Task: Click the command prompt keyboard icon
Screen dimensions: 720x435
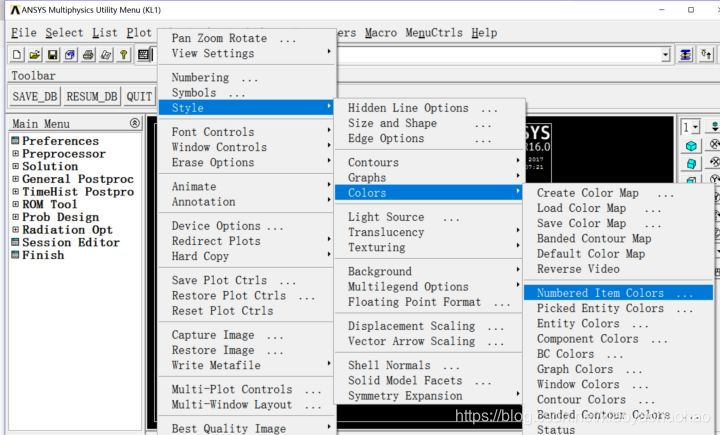Action: point(143,55)
